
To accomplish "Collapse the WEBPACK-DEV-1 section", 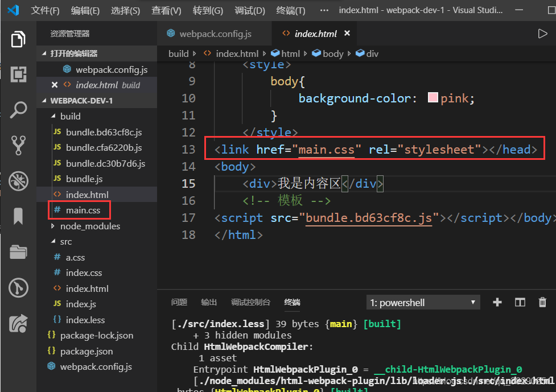I will tap(96, 101).
